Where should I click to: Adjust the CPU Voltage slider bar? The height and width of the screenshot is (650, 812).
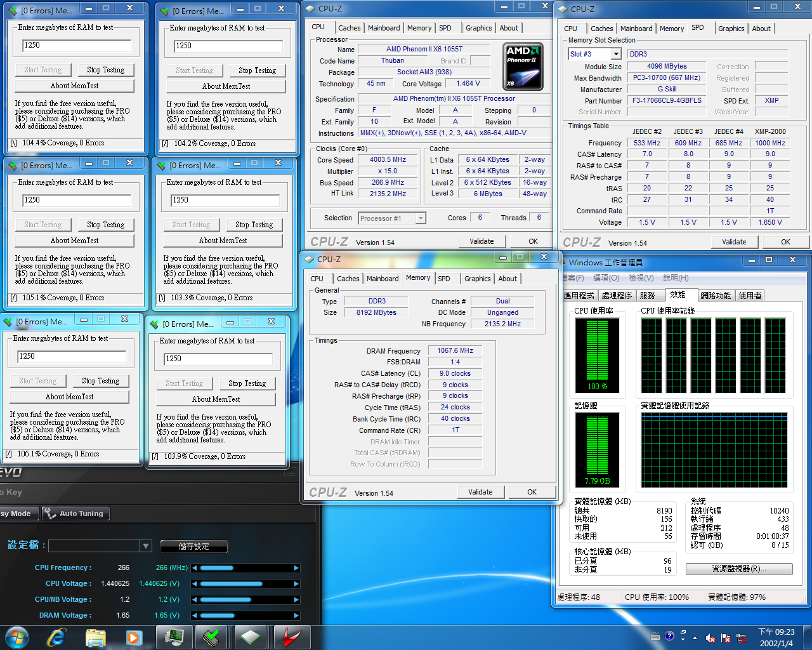246,584
